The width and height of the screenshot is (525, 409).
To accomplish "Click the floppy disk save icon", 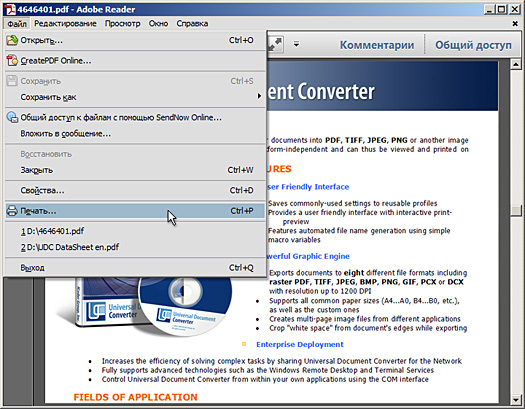I will coord(12,81).
